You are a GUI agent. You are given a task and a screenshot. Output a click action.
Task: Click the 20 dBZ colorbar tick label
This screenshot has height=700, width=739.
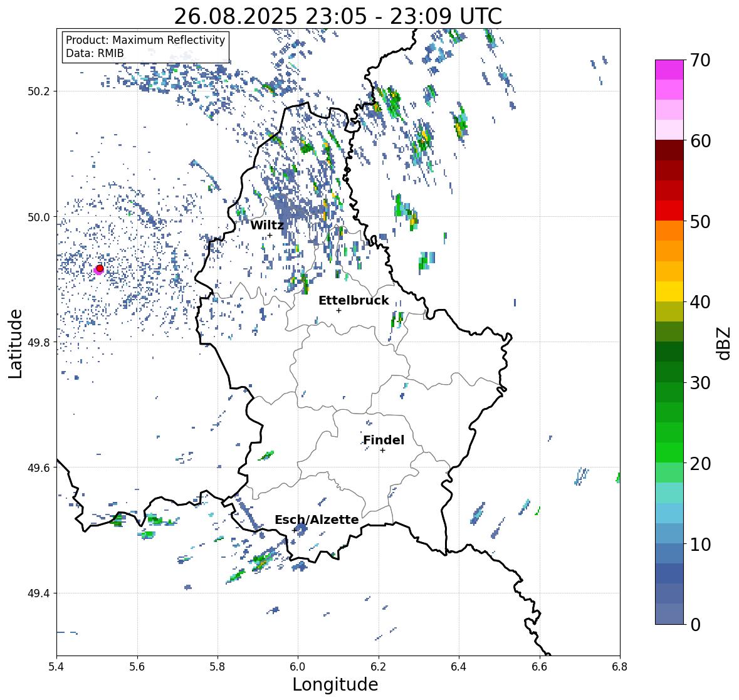point(700,464)
